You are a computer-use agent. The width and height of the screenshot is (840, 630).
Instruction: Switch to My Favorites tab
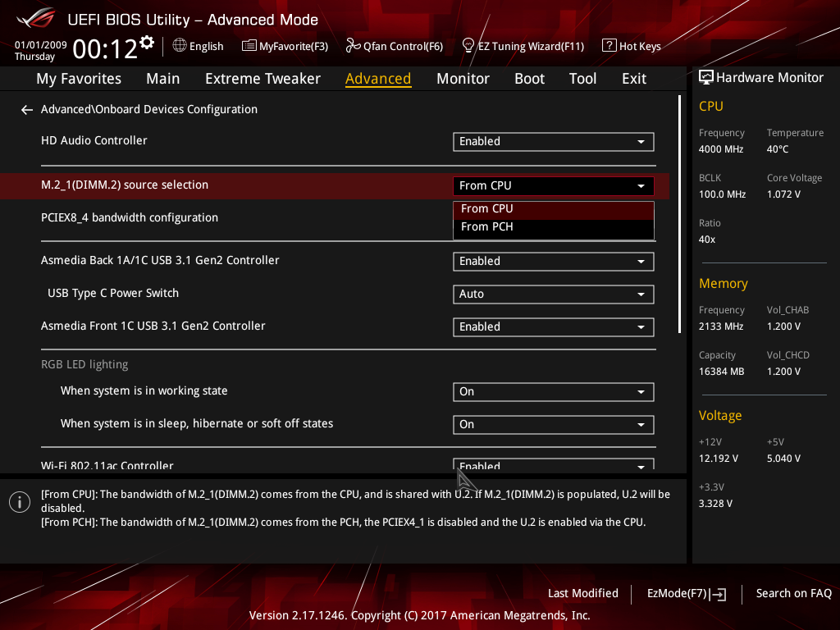[x=79, y=79]
